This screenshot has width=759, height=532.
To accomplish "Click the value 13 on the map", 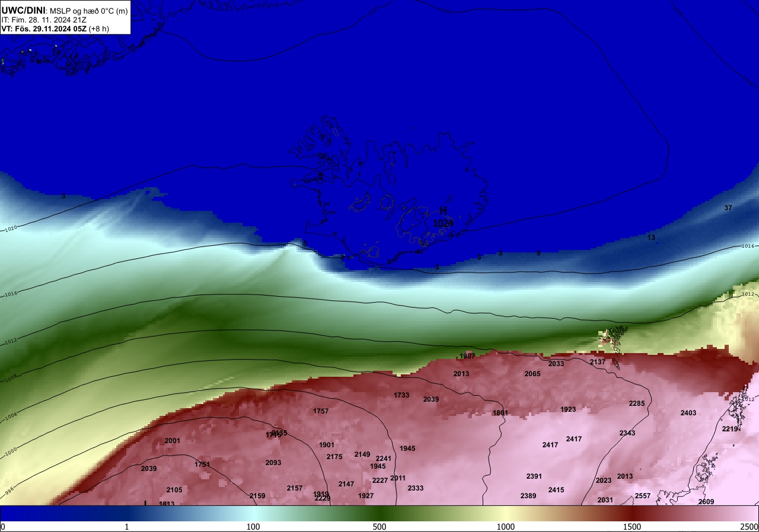I will click(x=651, y=238).
